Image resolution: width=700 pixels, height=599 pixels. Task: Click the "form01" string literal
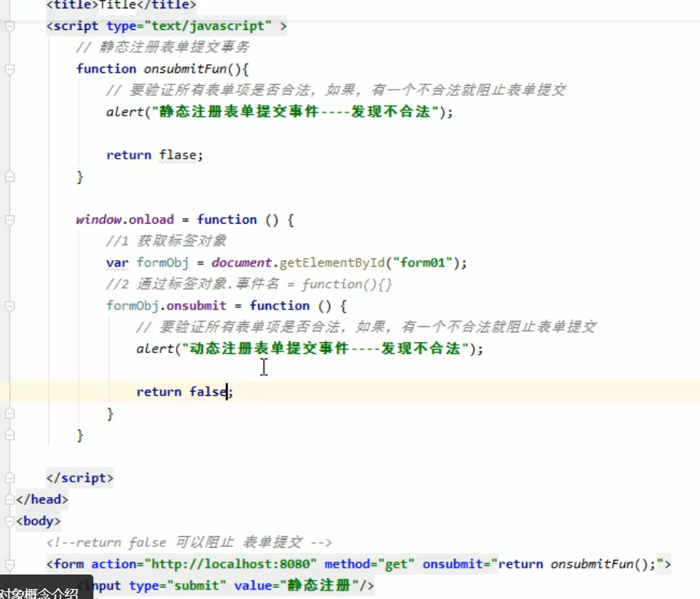(x=423, y=263)
